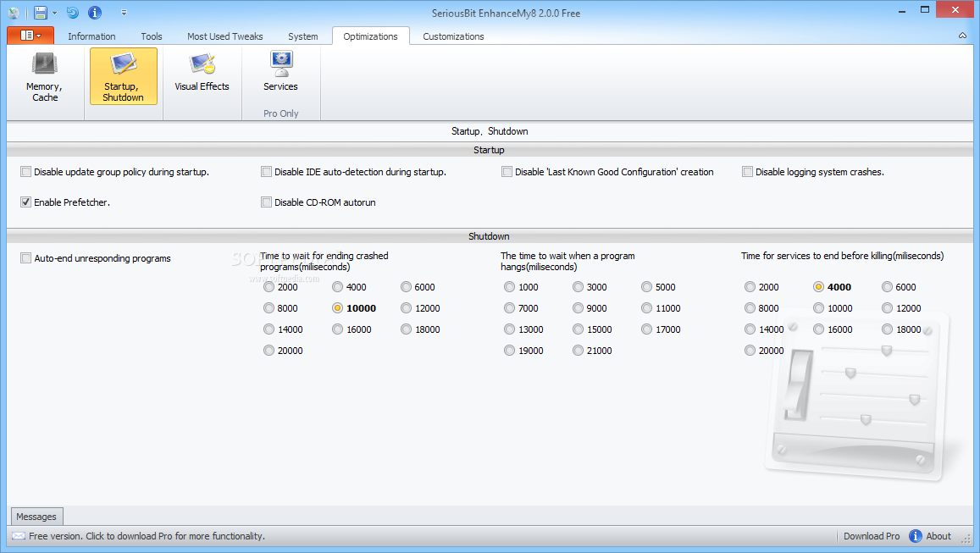Open the System tab
Image resolution: width=980 pixels, height=553 pixels.
303,36
